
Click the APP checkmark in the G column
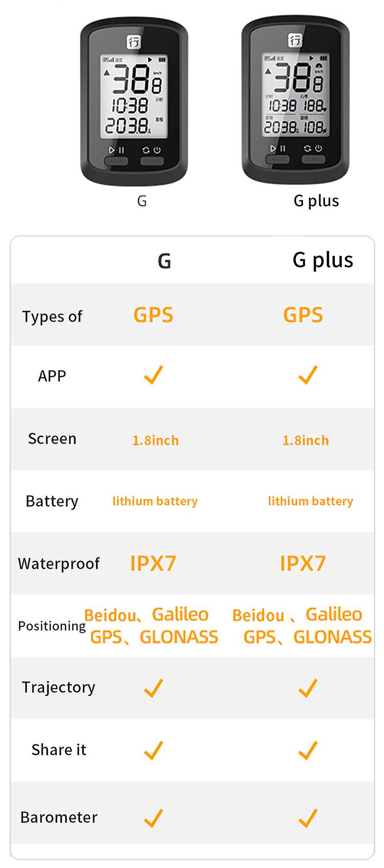[153, 375]
